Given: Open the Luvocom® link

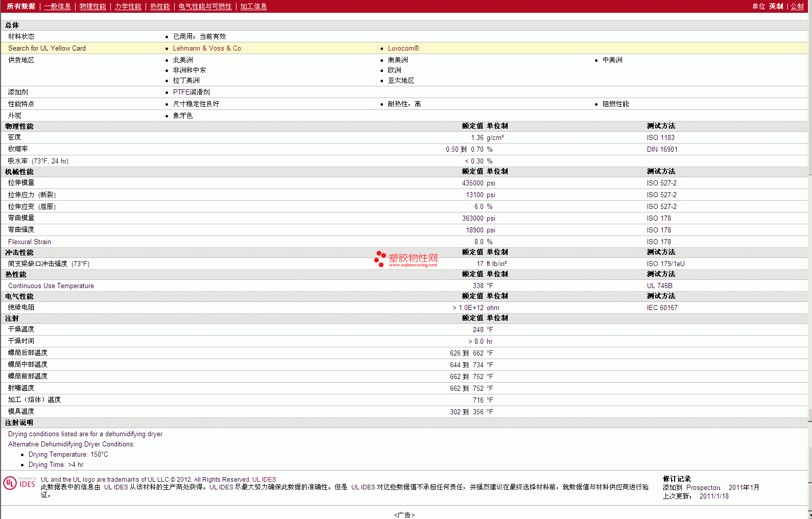Looking at the screenshot, I should [403, 48].
